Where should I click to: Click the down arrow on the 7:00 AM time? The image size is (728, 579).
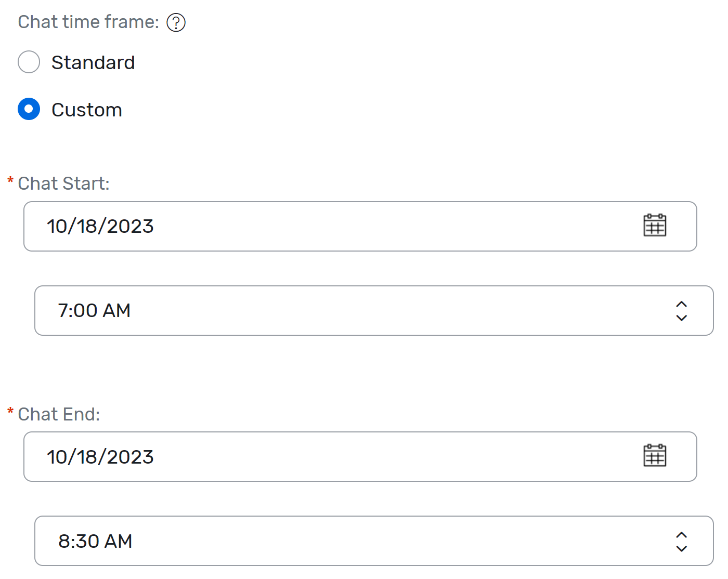click(x=682, y=318)
